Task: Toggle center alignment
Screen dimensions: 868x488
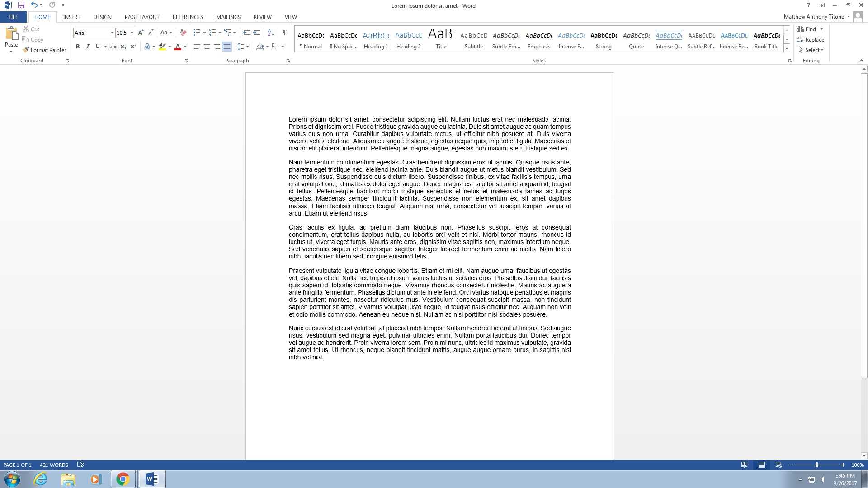Action: coord(207,47)
